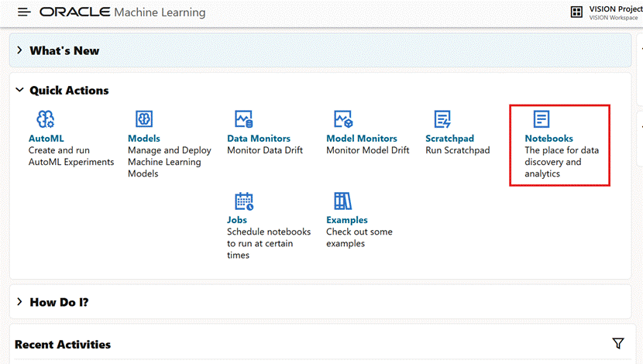The height and width of the screenshot is (364, 643).
Task: Click the Data Monitors icon
Action: point(243,118)
